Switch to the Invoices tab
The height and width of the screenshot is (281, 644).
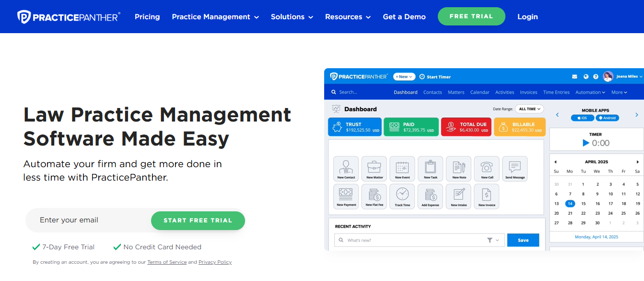click(x=528, y=92)
